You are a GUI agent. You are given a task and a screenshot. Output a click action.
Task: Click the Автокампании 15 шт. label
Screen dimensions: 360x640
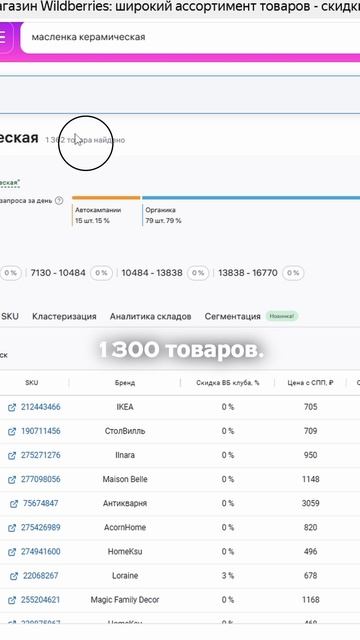coord(98,215)
